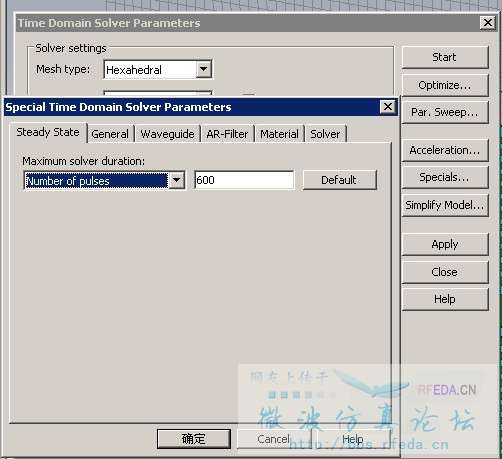502x459 pixels.
Task: Click the pulses value field showing 600
Action: (244, 180)
